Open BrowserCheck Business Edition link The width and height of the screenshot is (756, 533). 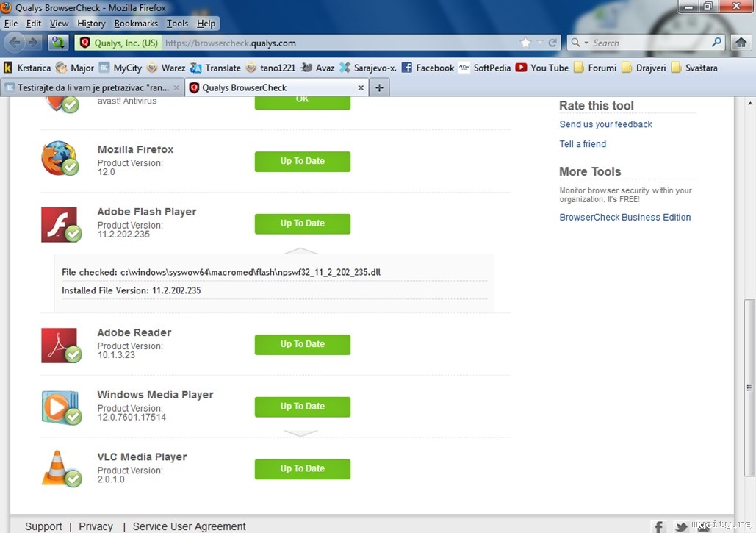coord(624,217)
